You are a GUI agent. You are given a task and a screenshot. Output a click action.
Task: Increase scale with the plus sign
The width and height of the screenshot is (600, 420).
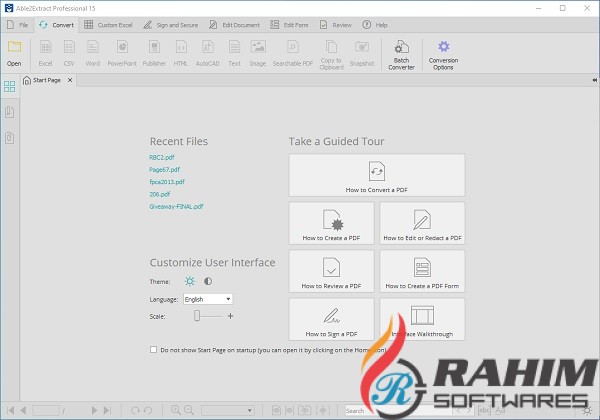click(230, 316)
